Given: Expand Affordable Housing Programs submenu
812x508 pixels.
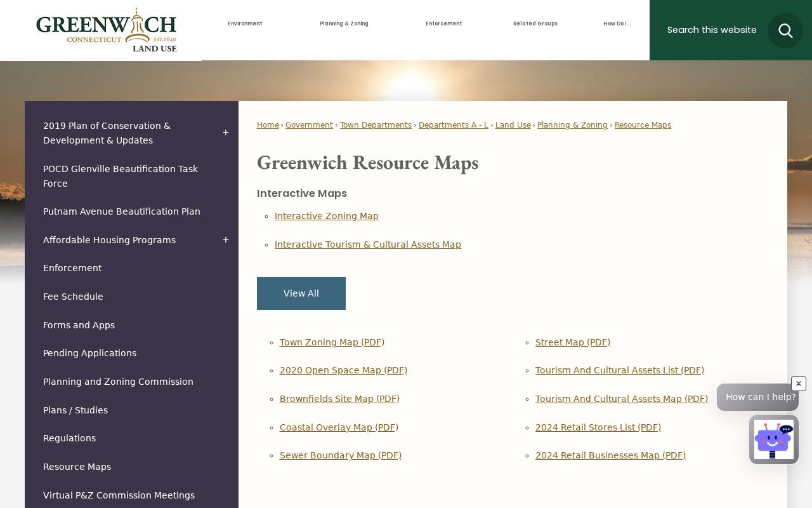Looking at the screenshot, I should tap(225, 240).
